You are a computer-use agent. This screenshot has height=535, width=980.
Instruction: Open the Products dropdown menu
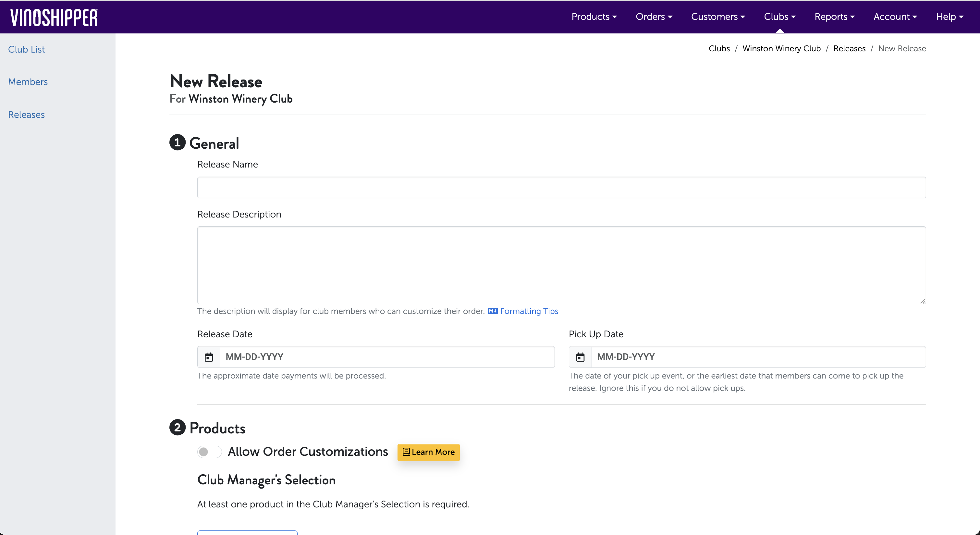tap(594, 17)
